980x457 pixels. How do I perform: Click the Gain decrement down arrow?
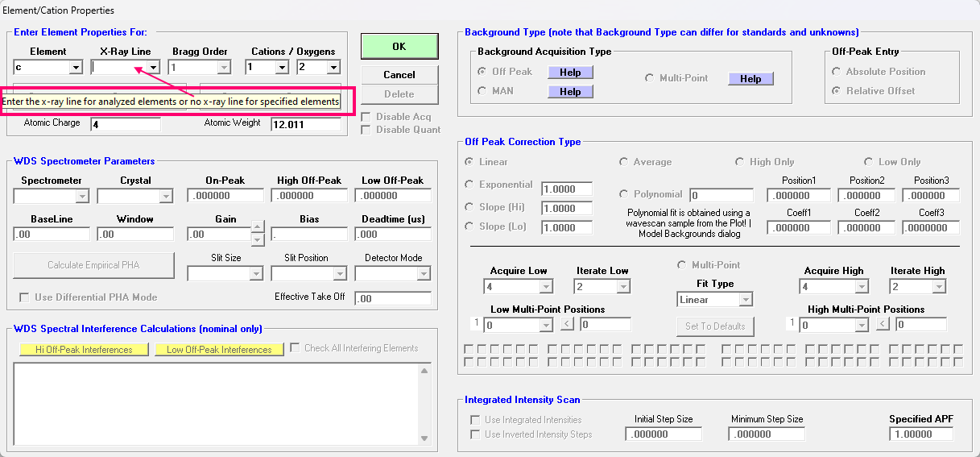tap(258, 239)
